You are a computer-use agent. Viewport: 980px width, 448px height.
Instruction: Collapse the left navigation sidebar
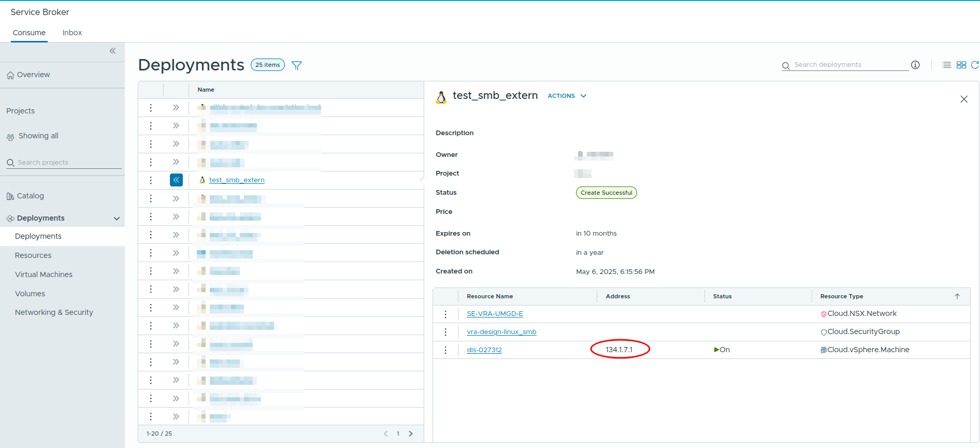(x=112, y=51)
